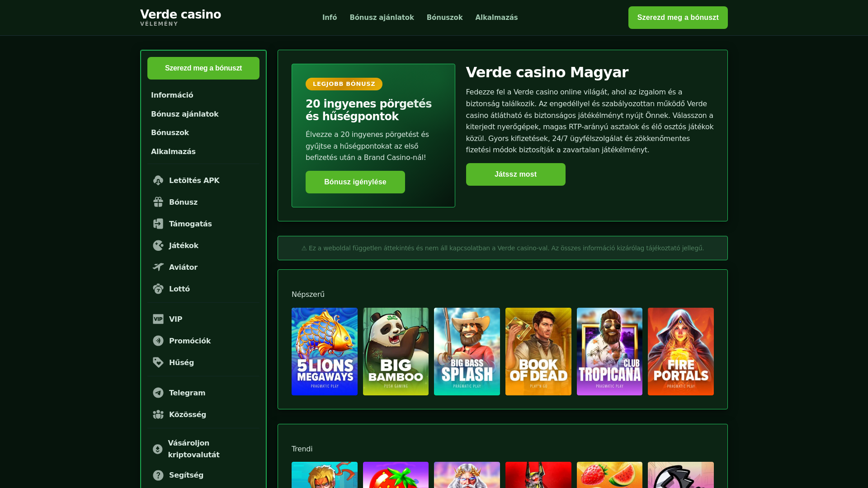Click header Szerezd meg a bónuszt button

678,18
